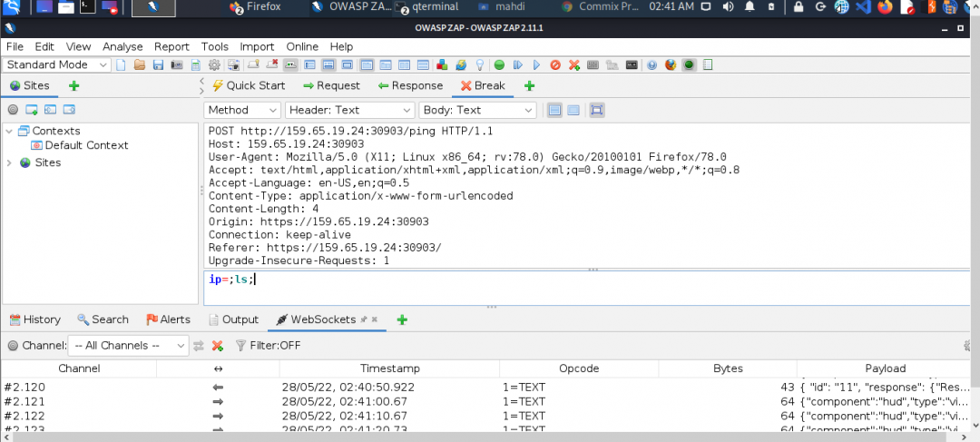Add a workspace tab with plus beside Break
Image resolution: width=980 pixels, height=442 pixels.
click(x=529, y=85)
